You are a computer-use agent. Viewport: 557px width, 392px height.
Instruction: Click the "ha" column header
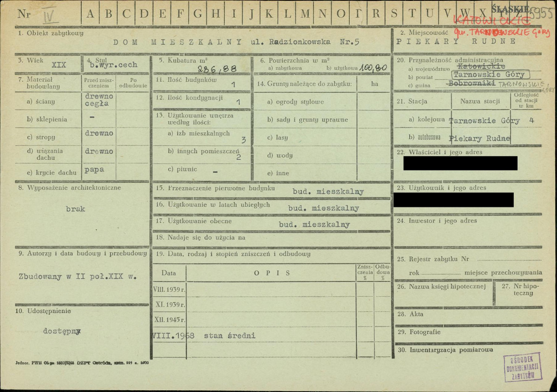click(374, 84)
